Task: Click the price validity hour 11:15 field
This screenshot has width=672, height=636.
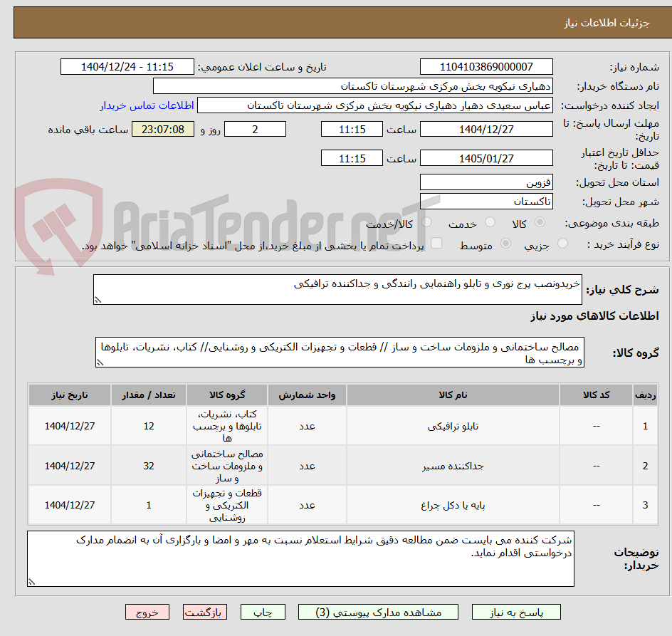Action: (x=352, y=158)
